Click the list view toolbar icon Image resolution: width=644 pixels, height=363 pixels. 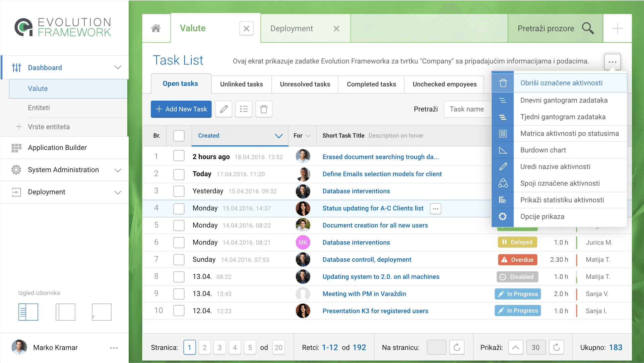[244, 109]
